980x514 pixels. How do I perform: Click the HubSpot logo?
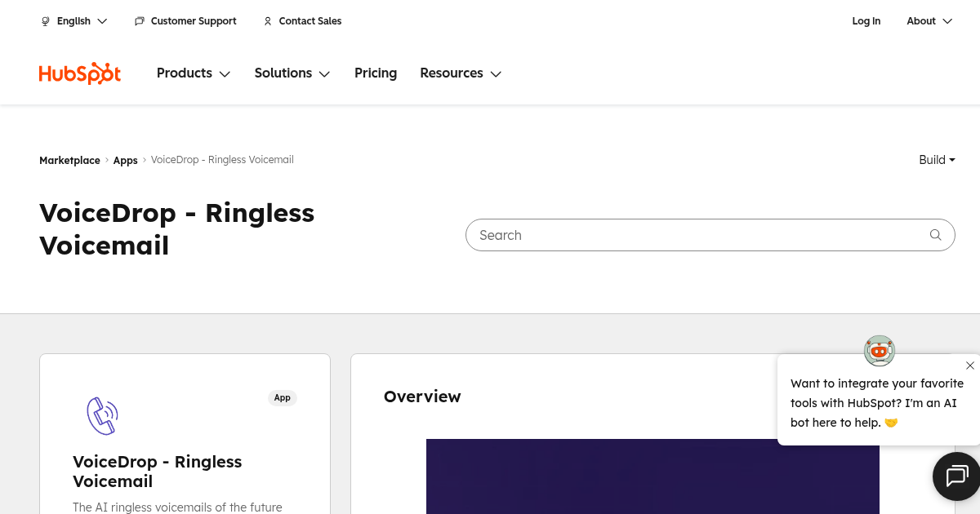tap(80, 73)
